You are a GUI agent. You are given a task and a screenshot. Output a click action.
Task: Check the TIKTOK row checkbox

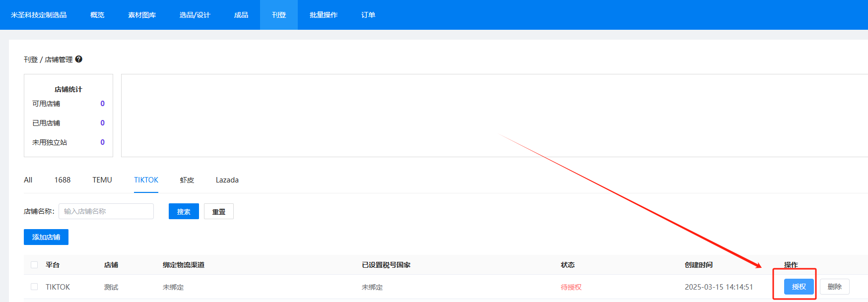[34, 287]
